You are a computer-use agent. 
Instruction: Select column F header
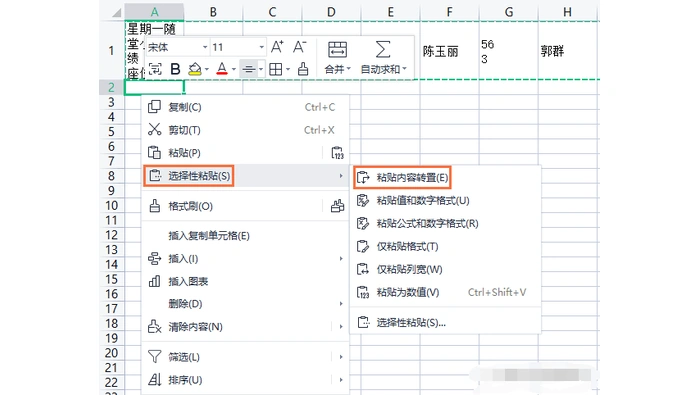click(x=450, y=12)
